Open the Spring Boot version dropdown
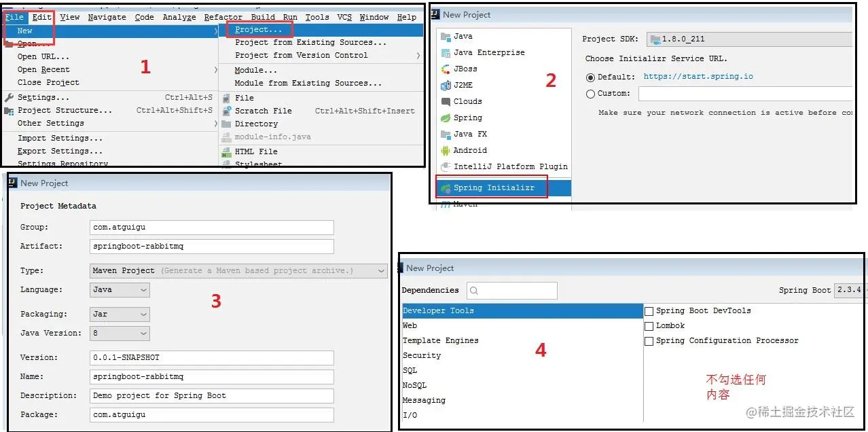868x432 pixels. click(850, 290)
